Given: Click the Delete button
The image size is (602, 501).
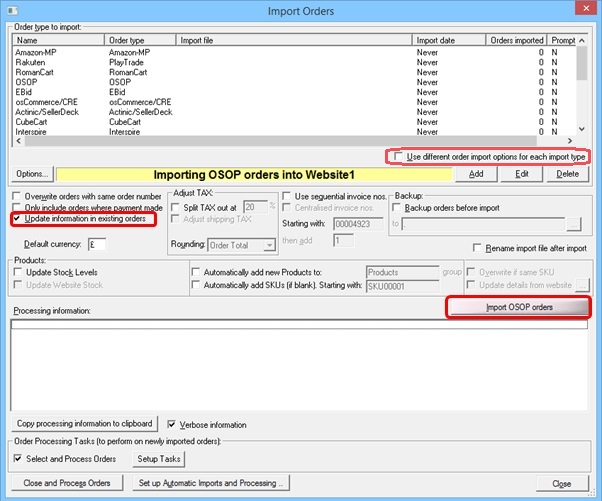Looking at the screenshot, I should [x=567, y=174].
